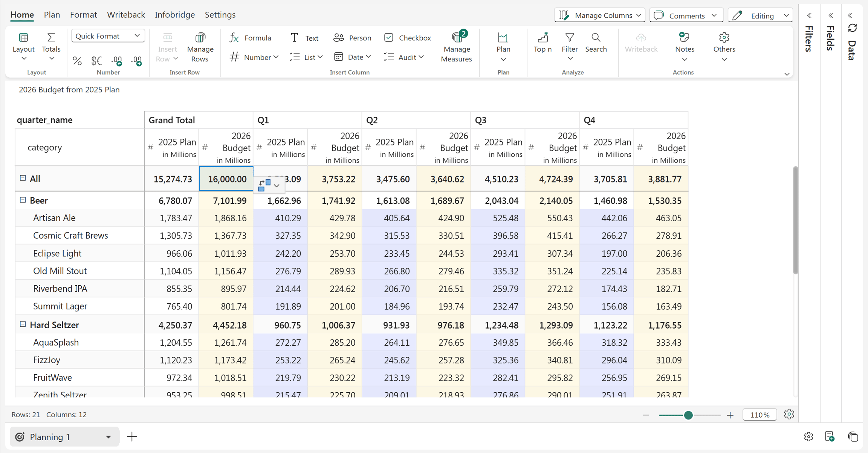
Task: Click the zoom slider handle
Action: tap(688, 415)
